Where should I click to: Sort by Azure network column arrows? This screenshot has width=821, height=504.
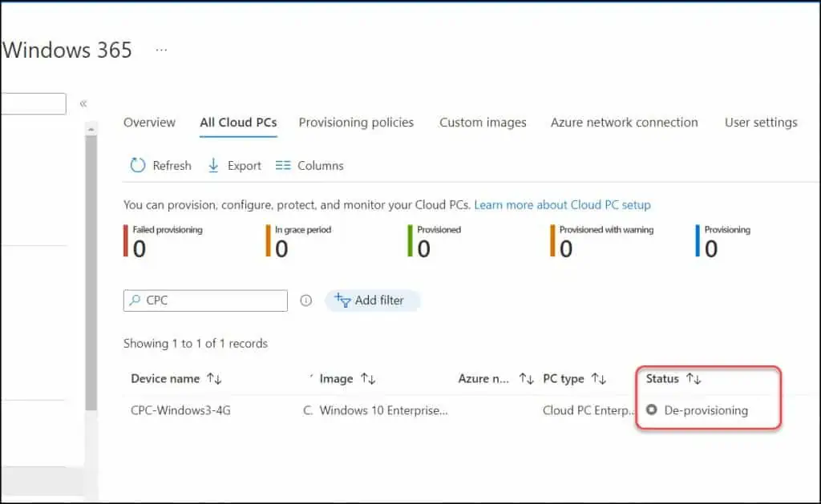tap(526, 378)
